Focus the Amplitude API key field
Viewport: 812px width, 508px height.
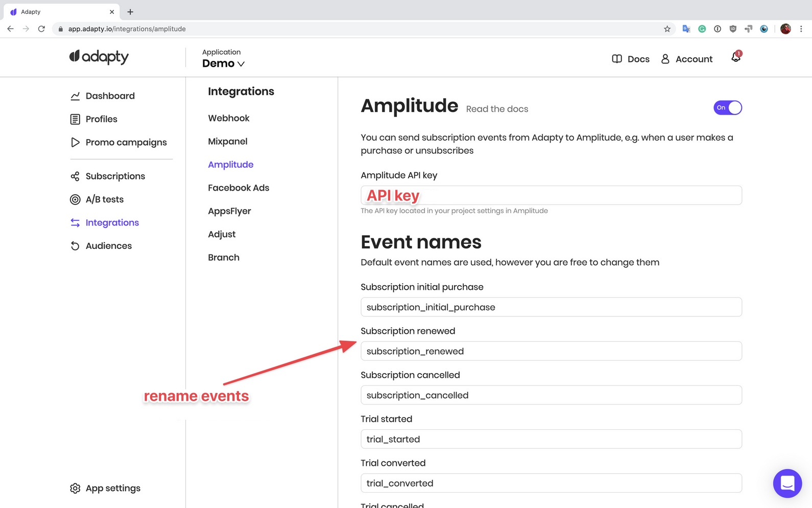(551, 195)
